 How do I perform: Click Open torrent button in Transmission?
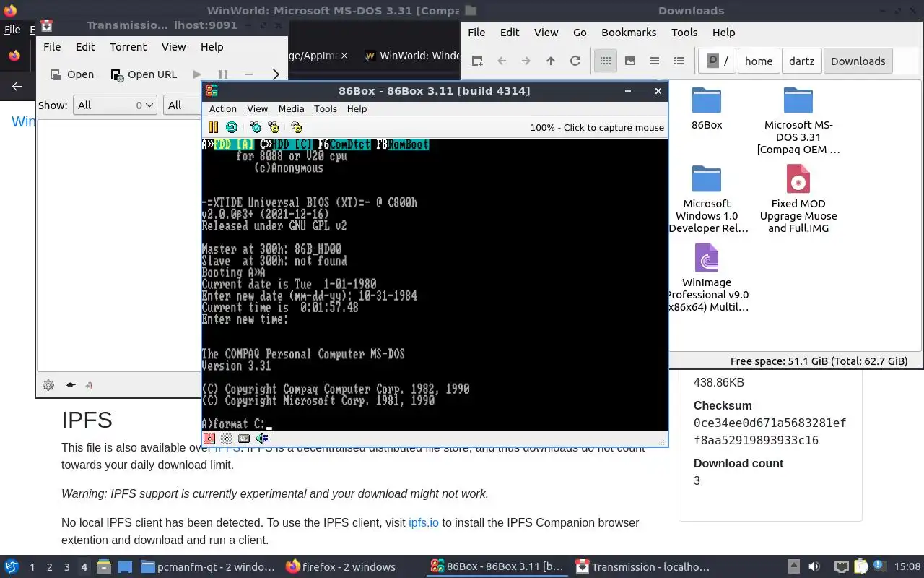click(x=72, y=74)
